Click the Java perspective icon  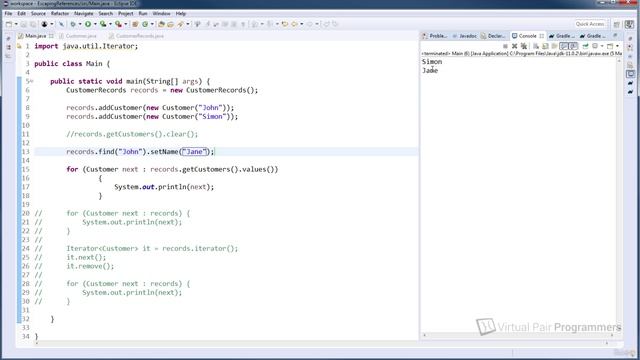tap(629, 24)
